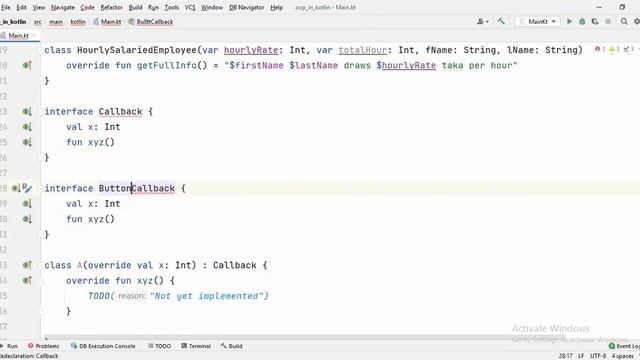Image resolution: width=640 pixels, height=360 pixels.
Task: Open the Refactor menu
Action: (111, 7)
